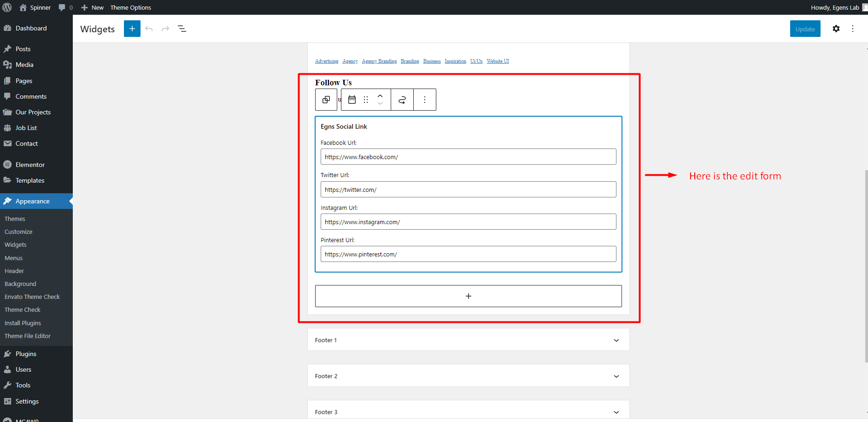
Task: Click the Advertising tag link
Action: [x=327, y=61]
